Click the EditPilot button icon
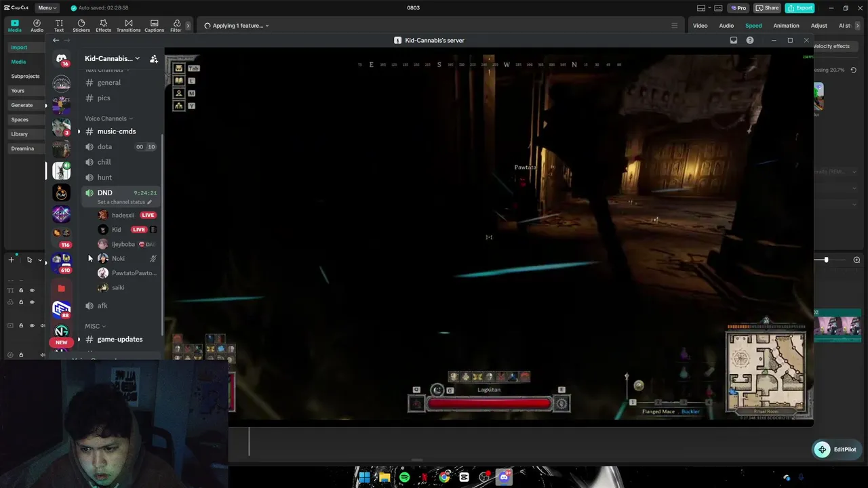The height and width of the screenshot is (488, 868). coord(822,449)
